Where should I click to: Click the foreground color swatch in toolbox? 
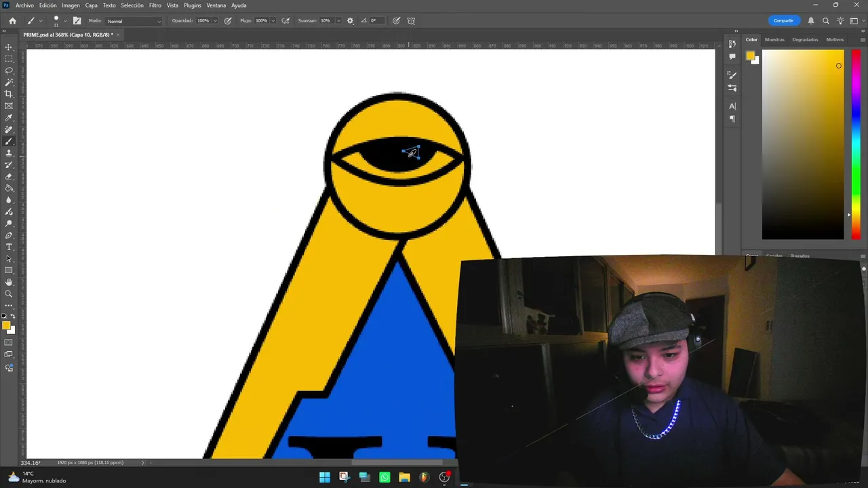coord(6,326)
